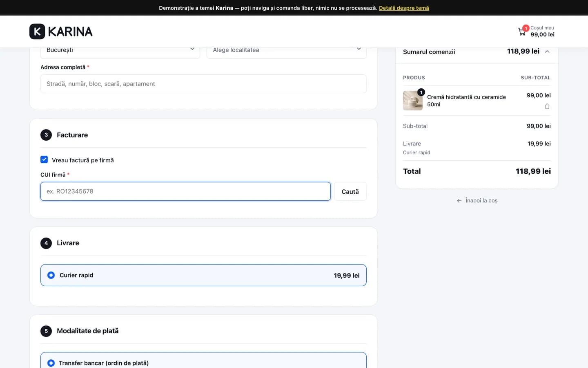Click the back arrow near Înapoi la coș
Image resolution: width=588 pixels, height=368 pixels.
[459, 201]
